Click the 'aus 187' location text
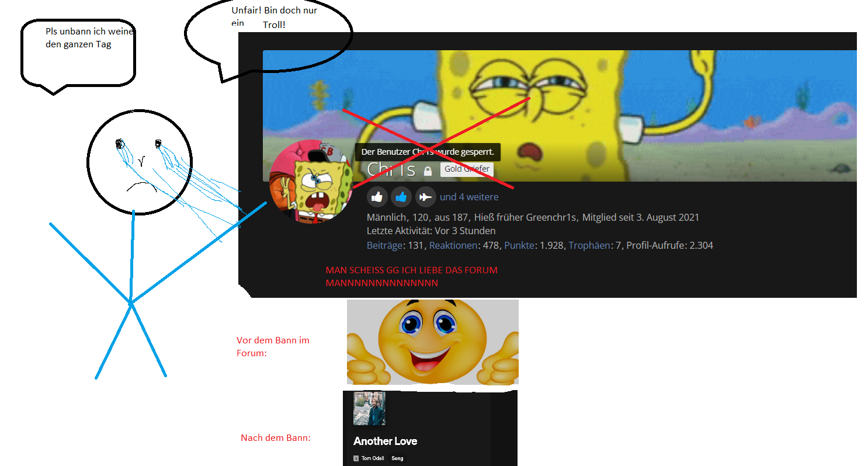 [x=452, y=217]
